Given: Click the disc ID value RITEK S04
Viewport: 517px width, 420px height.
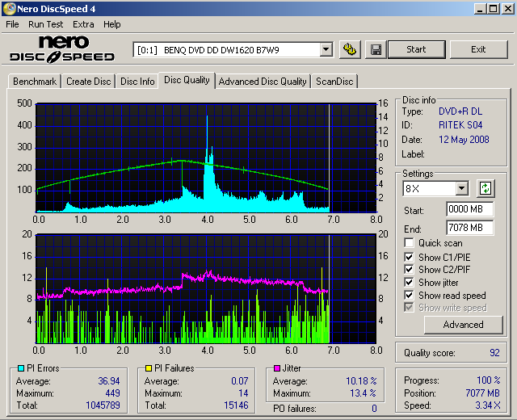Looking at the screenshot, I should click(x=460, y=125).
